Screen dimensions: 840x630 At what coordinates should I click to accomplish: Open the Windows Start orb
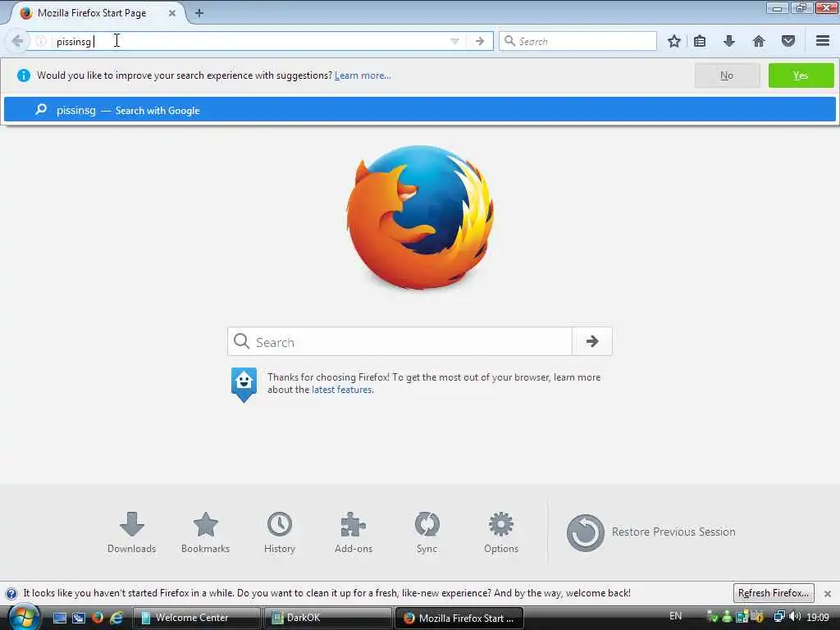pos(23,617)
